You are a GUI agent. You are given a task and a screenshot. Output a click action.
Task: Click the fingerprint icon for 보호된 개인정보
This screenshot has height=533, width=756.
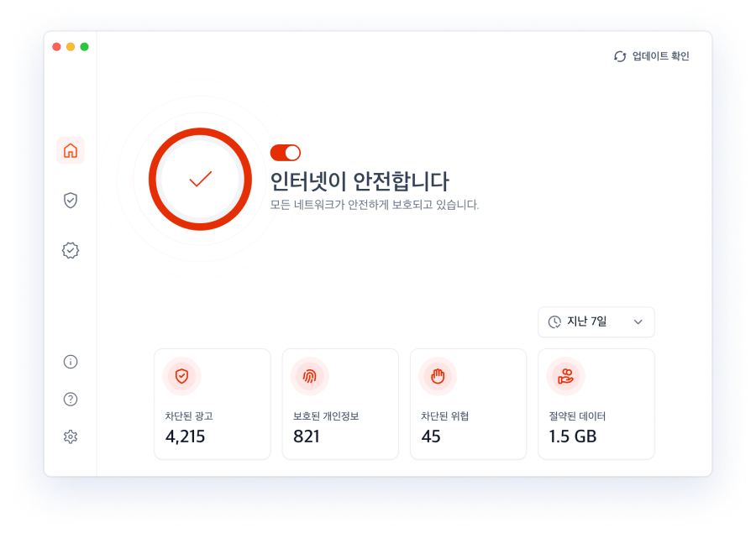tap(309, 376)
